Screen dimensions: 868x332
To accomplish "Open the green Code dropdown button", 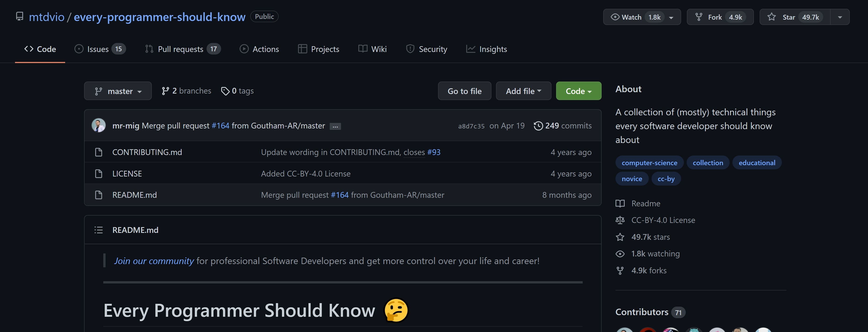I will pyautogui.click(x=579, y=91).
